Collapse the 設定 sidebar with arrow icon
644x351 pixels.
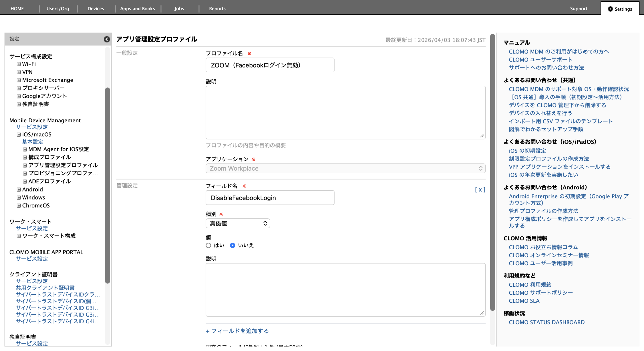[107, 39]
